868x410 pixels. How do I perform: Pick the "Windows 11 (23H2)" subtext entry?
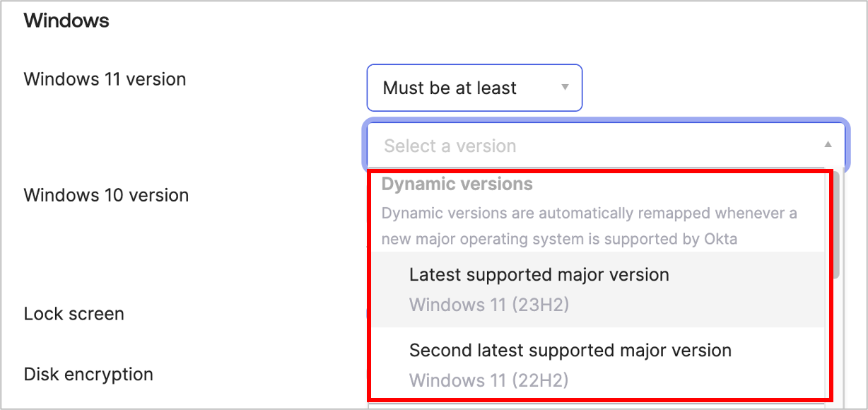pos(488,305)
